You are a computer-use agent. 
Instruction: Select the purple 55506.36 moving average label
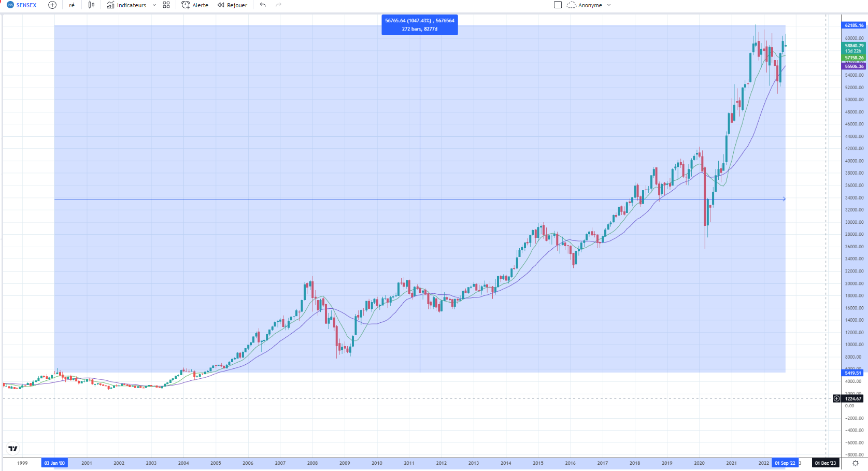854,66
